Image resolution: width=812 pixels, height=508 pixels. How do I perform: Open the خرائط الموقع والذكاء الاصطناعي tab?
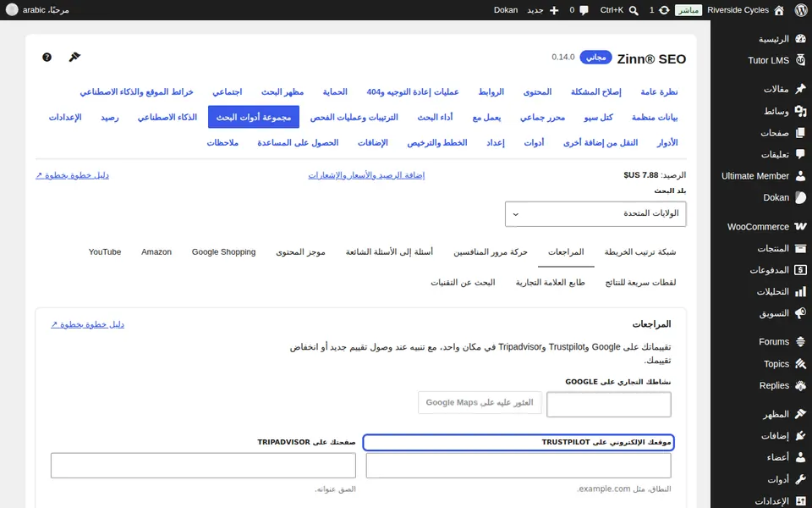136,91
